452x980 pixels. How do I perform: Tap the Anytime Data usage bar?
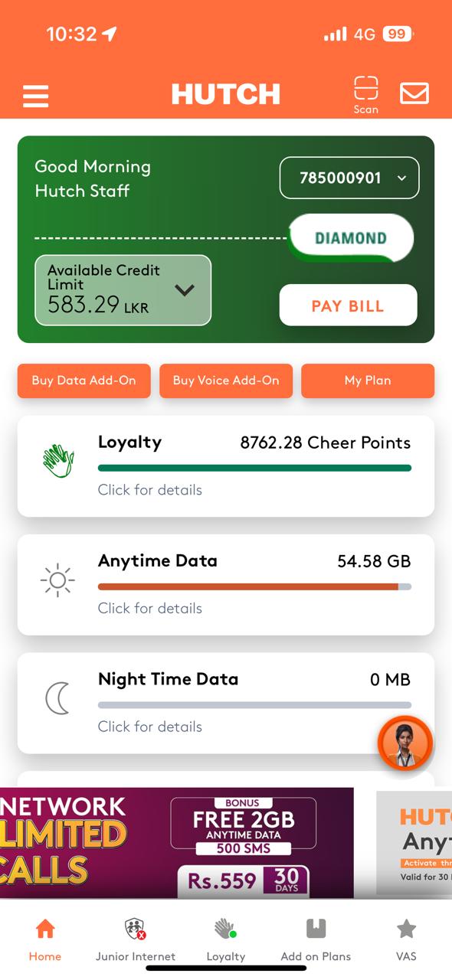coord(254,587)
